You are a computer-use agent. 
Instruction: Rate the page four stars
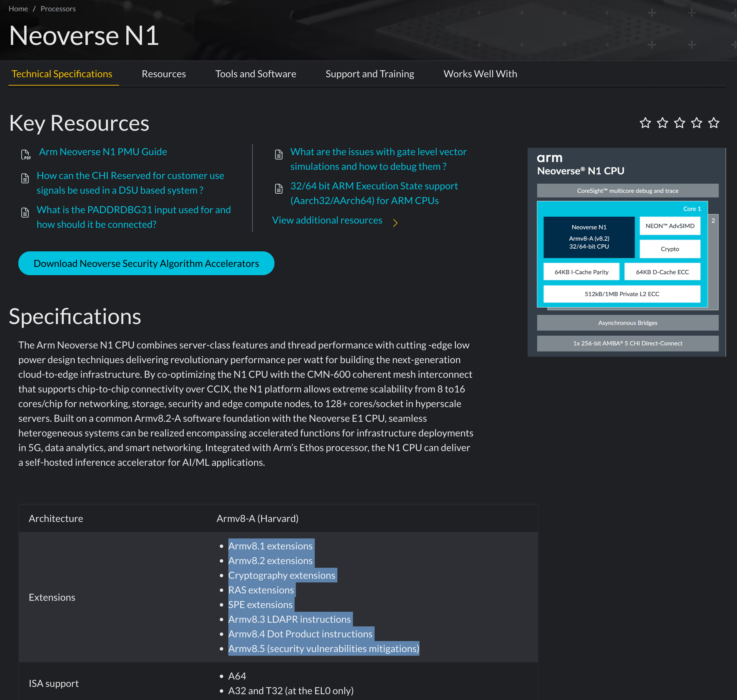pyautogui.click(x=697, y=123)
